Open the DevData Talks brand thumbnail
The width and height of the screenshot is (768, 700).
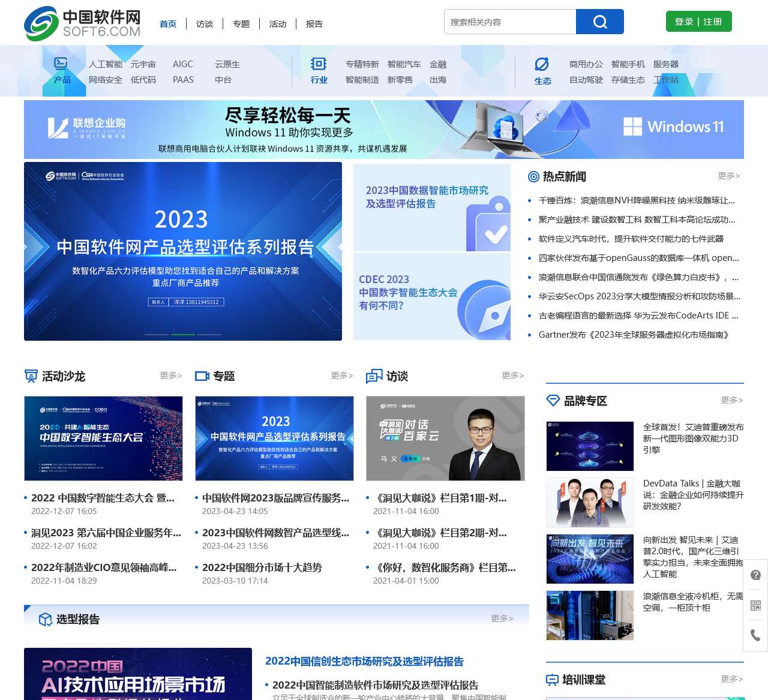tap(590, 503)
